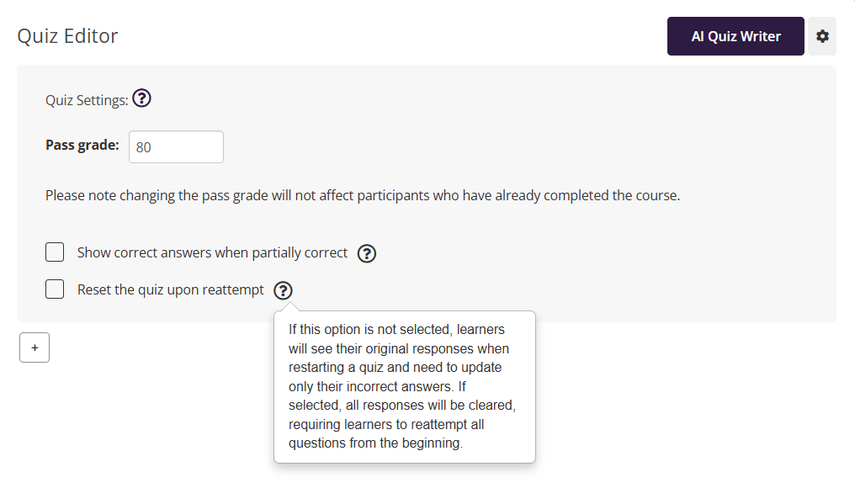855x504 pixels.
Task: Click the 'Show correct answers when partially correct' label
Action: coord(212,252)
